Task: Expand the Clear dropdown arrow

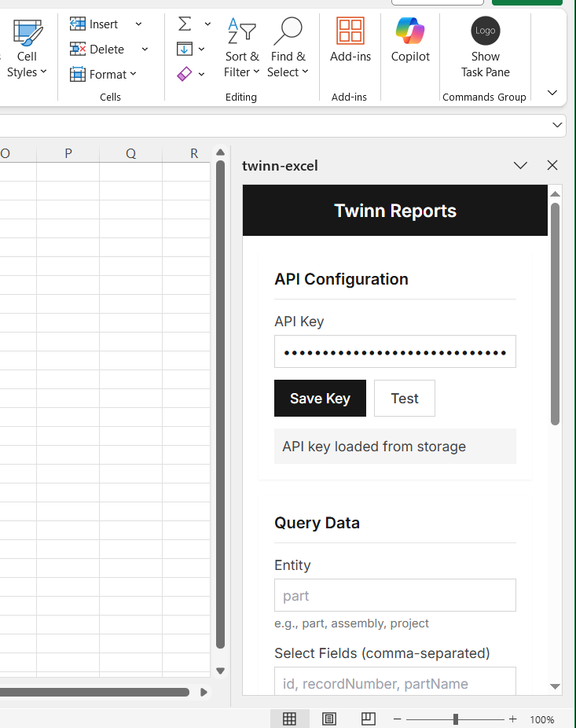Action: [x=201, y=74]
